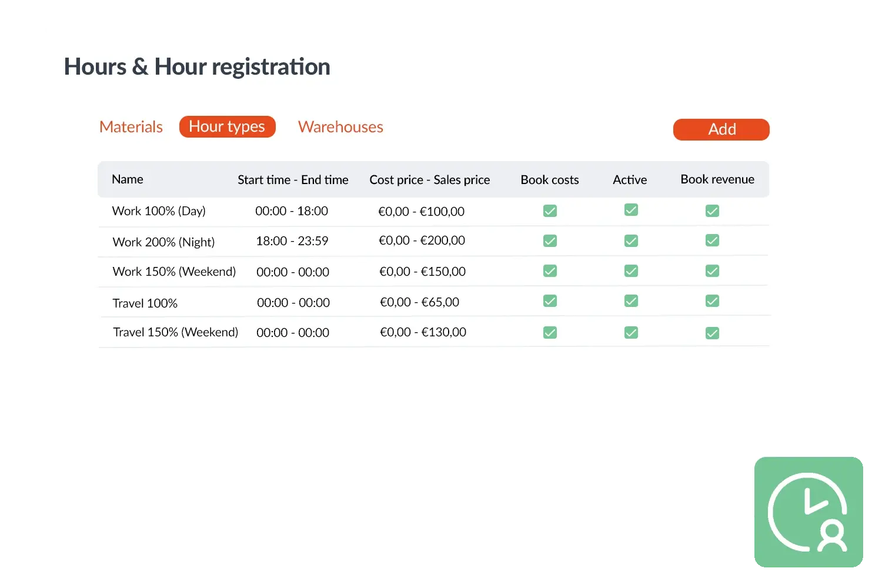Toggle Book revenue for Travel 100%
The height and width of the screenshot is (588, 882).
point(712,301)
